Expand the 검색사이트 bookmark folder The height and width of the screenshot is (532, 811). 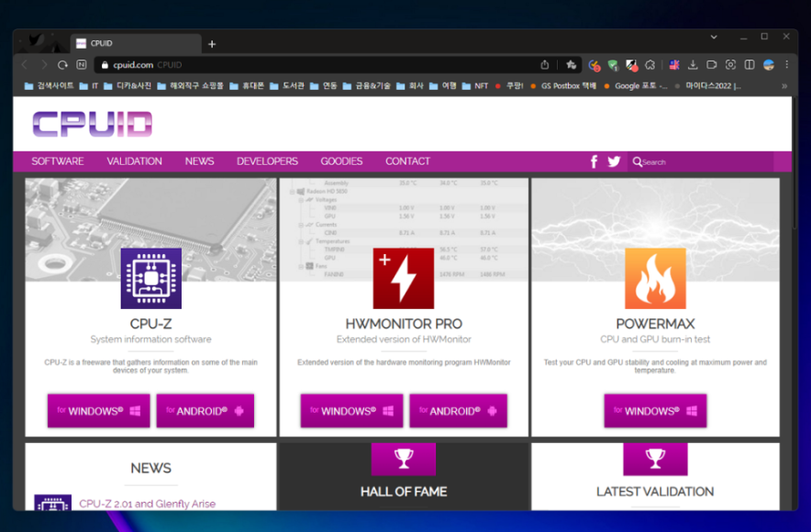[x=50, y=86]
